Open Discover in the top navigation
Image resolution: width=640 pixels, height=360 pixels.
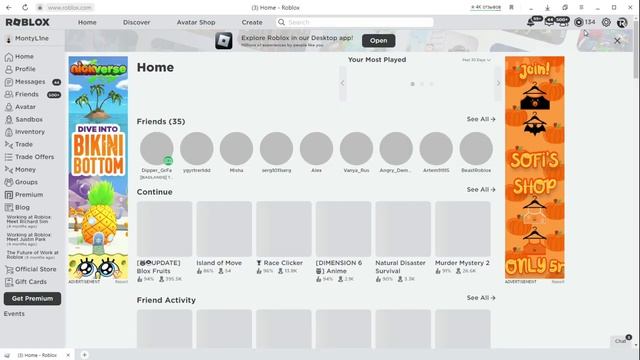click(x=136, y=22)
